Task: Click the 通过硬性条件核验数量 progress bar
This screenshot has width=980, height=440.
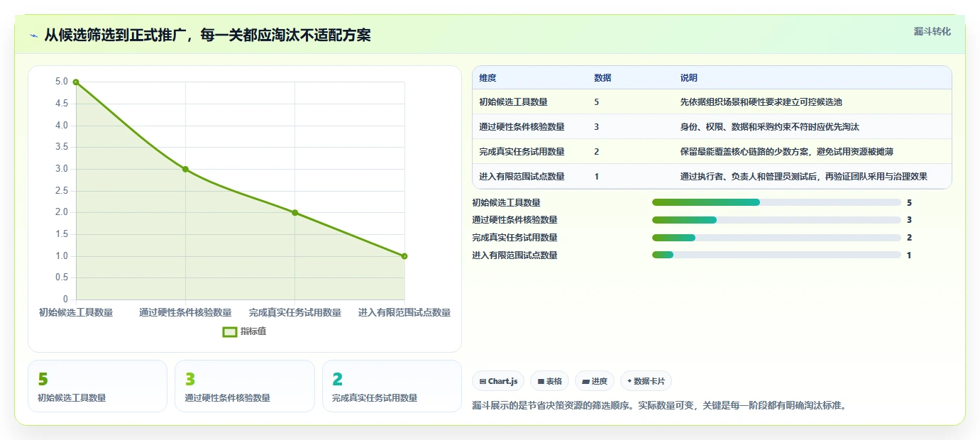Action: pyautogui.click(x=776, y=220)
